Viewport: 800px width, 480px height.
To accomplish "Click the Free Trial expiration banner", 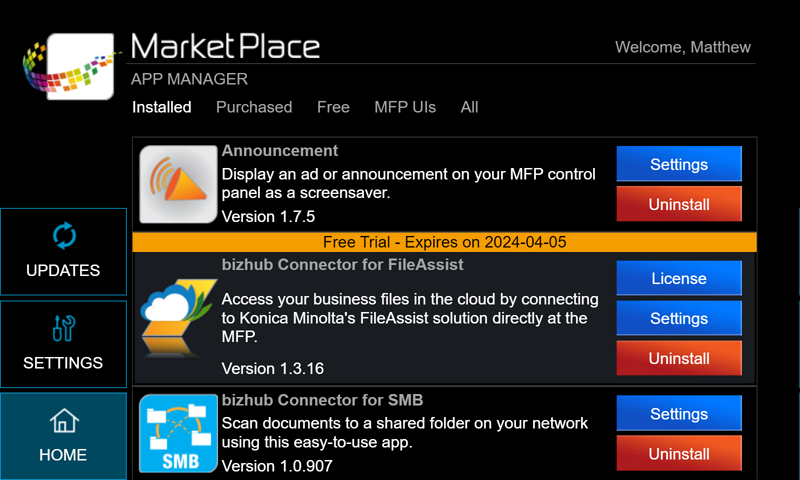I will click(x=444, y=242).
